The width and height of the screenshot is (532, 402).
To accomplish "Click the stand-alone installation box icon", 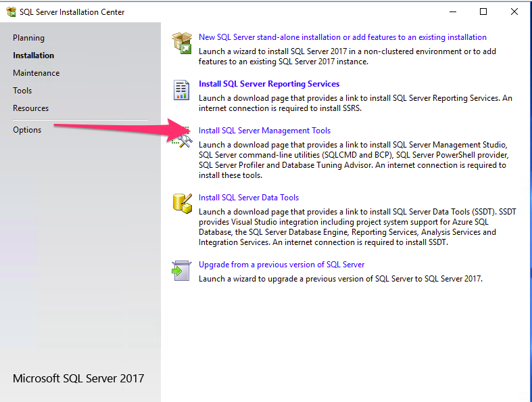I will 182,43.
